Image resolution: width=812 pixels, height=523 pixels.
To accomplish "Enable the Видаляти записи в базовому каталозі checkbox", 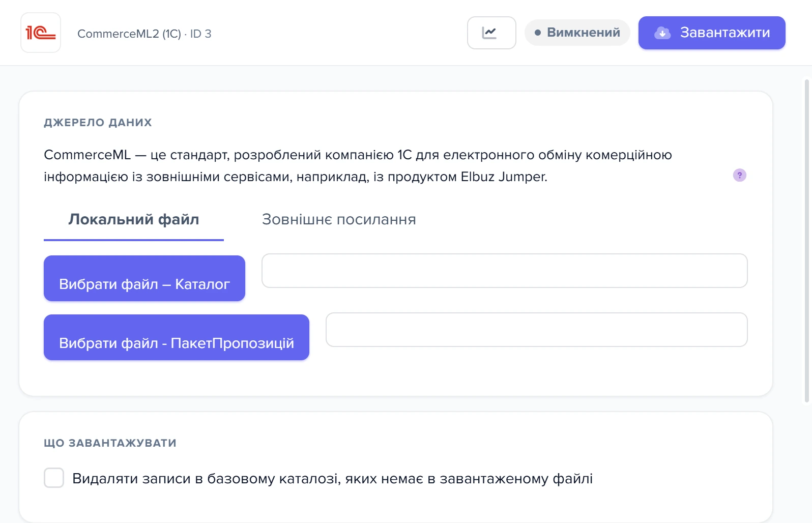I will point(54,478).
